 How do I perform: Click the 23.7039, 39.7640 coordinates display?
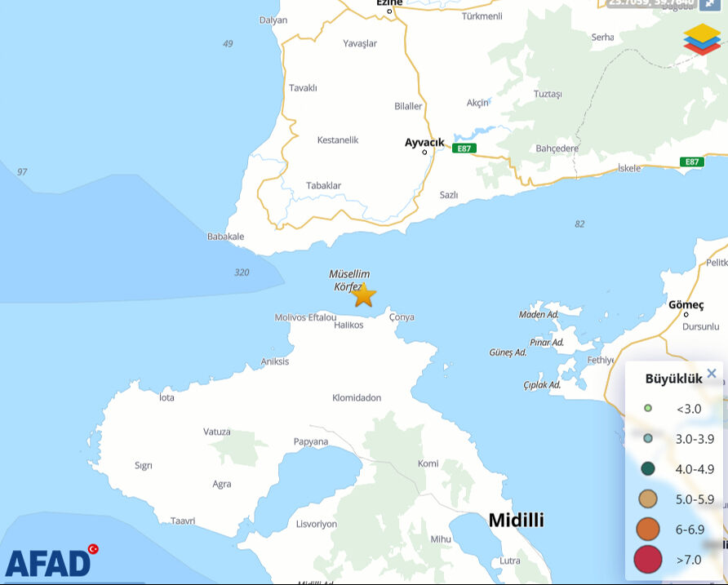(649, 3)
